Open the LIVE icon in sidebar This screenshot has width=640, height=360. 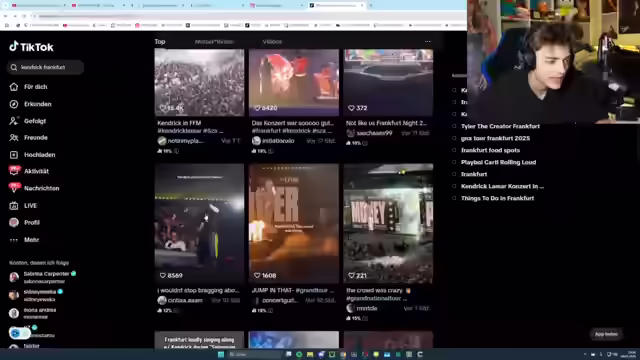pyautogui.click(x=14, y=206)
